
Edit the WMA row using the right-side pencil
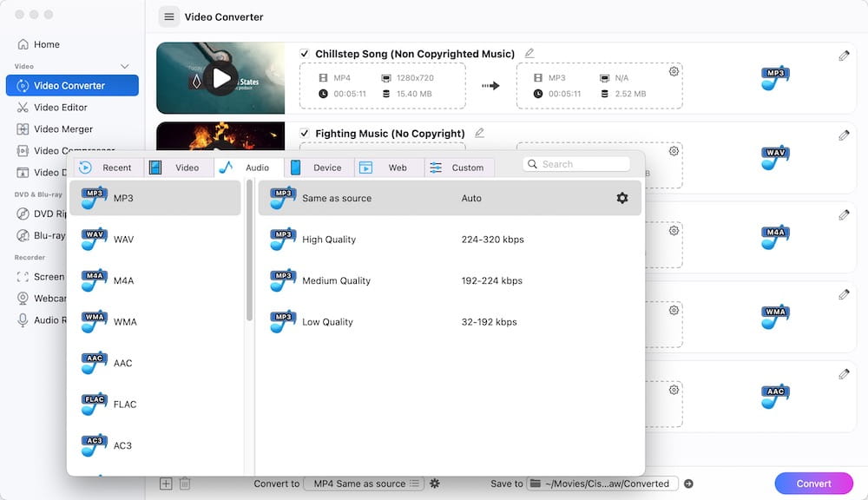(x=844, y=294)
